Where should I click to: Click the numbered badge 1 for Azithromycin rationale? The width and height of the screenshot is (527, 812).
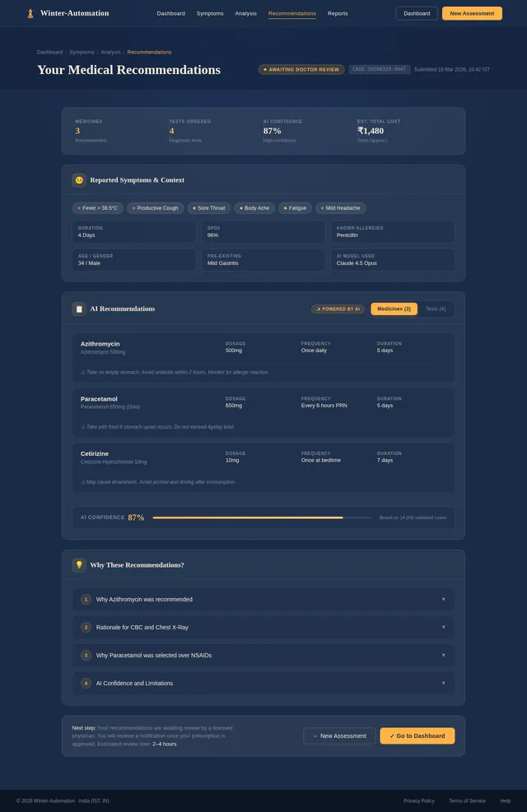point(86,599)
